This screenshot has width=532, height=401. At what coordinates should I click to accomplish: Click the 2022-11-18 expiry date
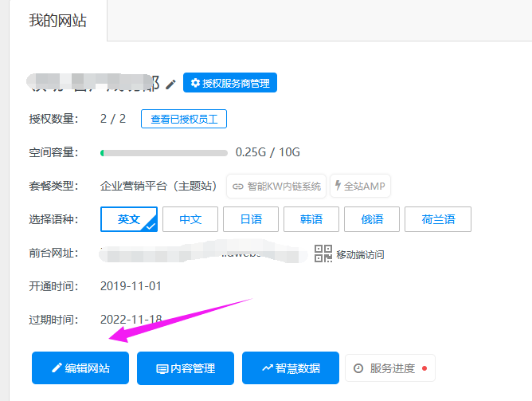pos(131,320)
